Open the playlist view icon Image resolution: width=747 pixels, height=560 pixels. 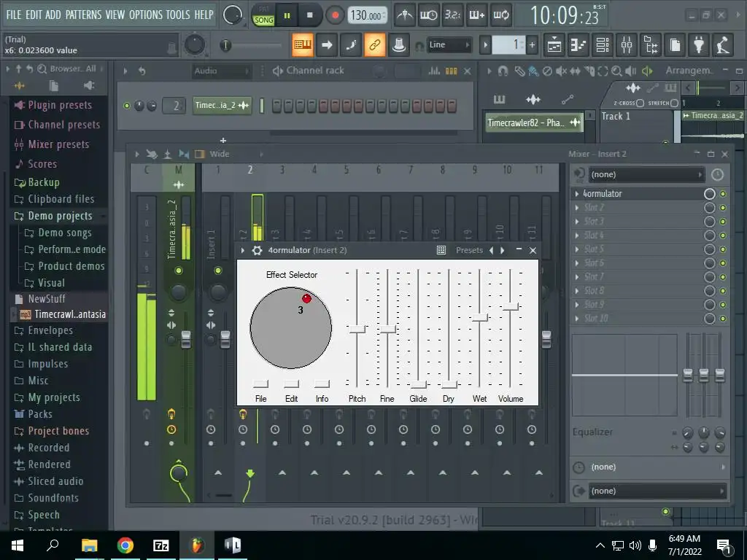(554, 44)
